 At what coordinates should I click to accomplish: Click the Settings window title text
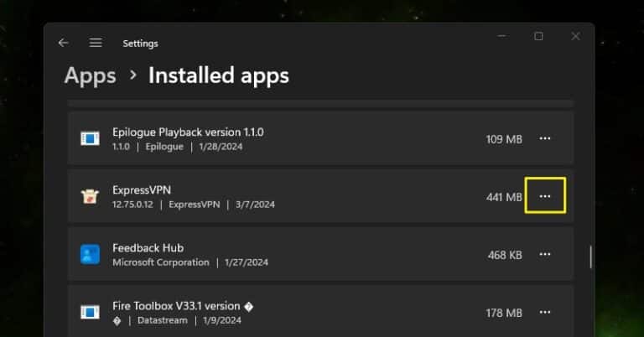(140, 44)
